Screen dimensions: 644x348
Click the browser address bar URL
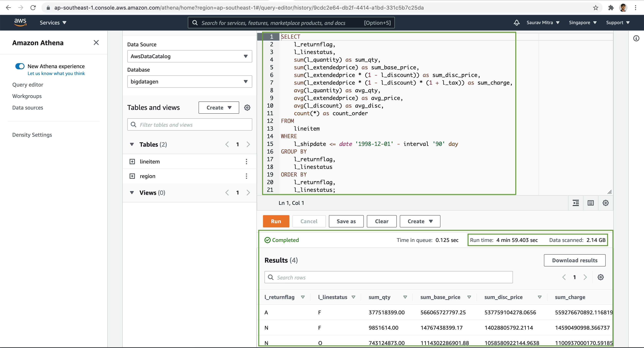tap(239, 8)
